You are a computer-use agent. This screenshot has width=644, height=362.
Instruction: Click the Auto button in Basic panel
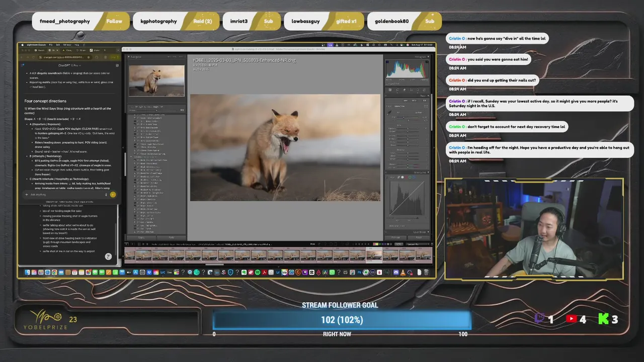point(406,101)
